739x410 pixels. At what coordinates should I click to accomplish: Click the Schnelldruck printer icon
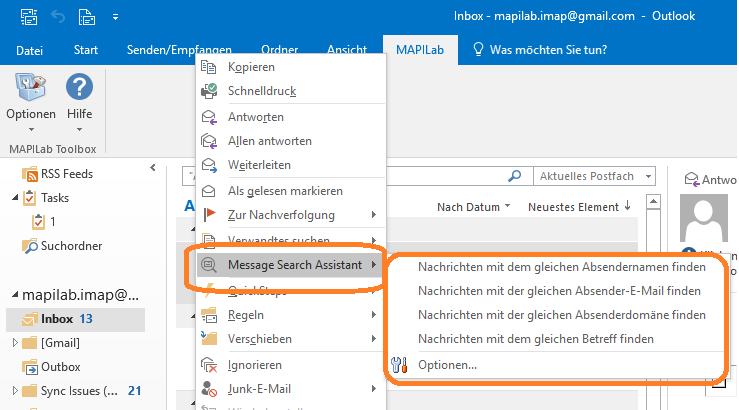pyautogui.click(x=209, y=90)
